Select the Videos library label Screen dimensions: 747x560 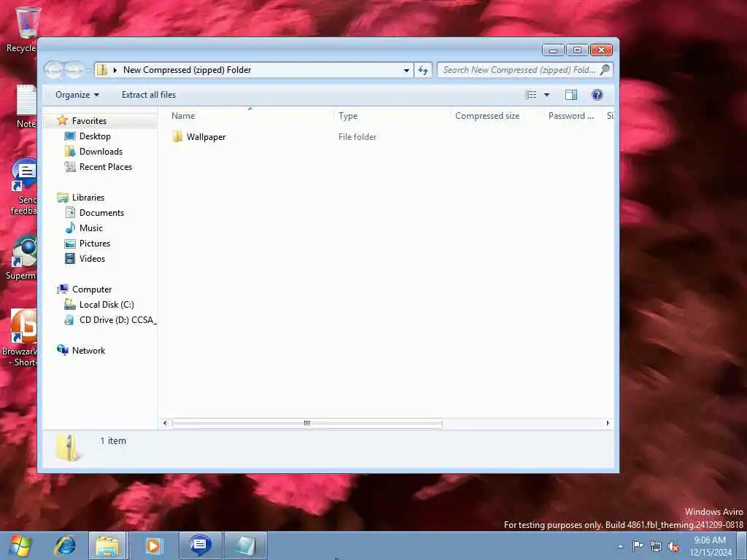coord(92,259)
